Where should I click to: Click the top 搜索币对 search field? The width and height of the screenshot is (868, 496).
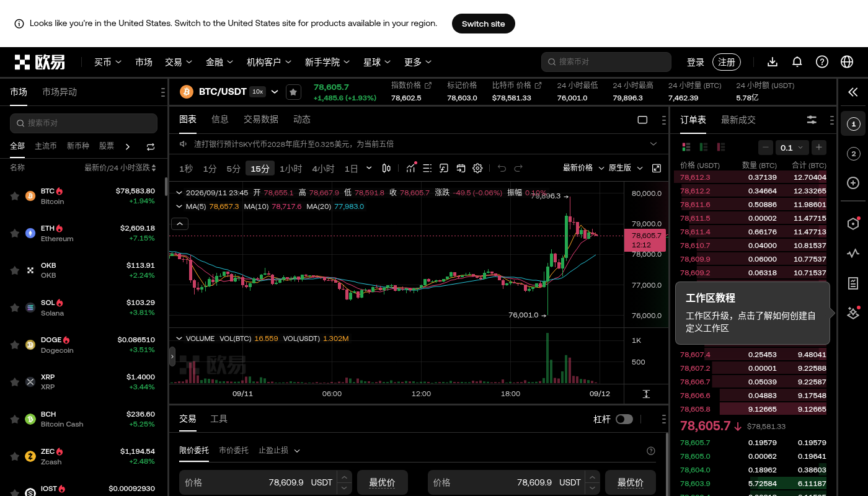pyautogui.click(x=606, y=62)
